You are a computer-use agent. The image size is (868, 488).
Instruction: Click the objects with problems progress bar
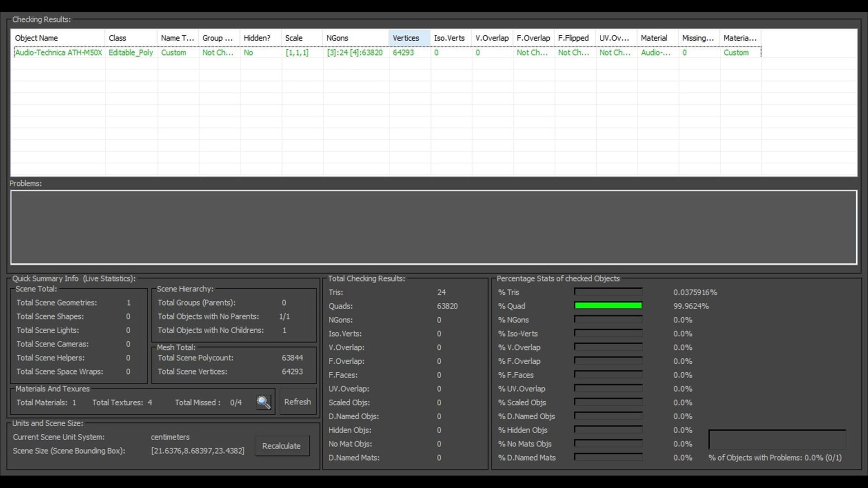(x=777, y=439)
